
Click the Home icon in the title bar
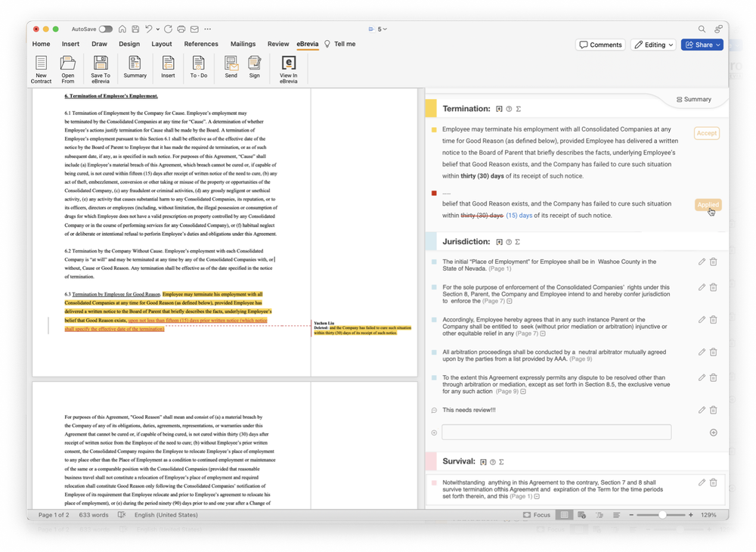pyautogui.click(x=122, y=29)
